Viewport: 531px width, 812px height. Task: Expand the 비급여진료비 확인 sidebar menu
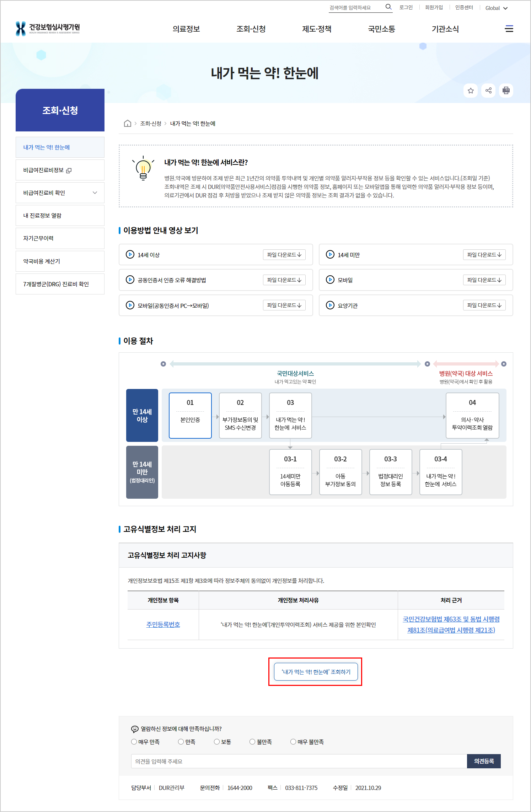(60, 193)
